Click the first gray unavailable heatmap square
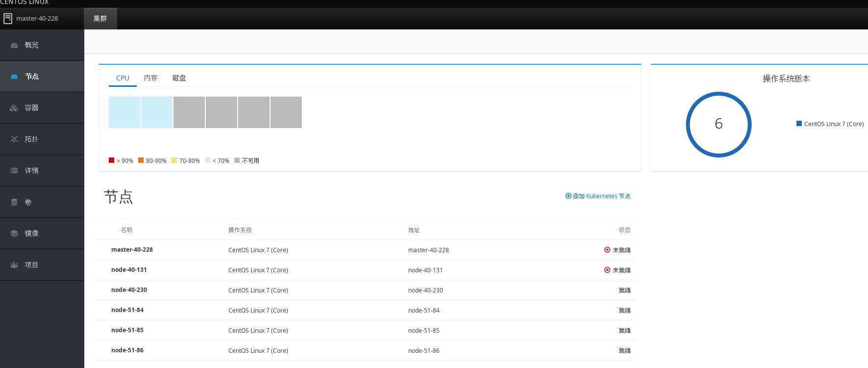Viewport: 868px width, 368px height. point(189,112)
